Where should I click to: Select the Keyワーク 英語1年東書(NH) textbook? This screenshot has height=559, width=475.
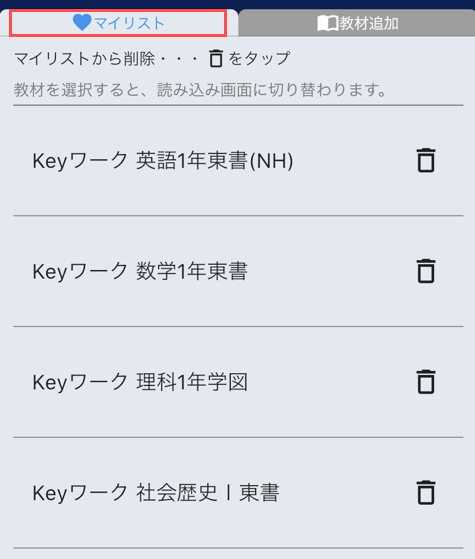tap(238, 160)
